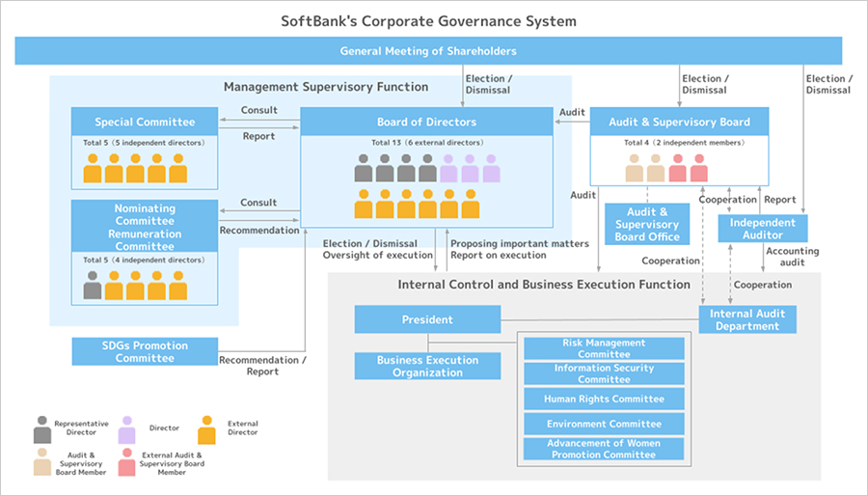
Task: Select Advancement of Women Promotion Committee box
Action: point(604,449)
